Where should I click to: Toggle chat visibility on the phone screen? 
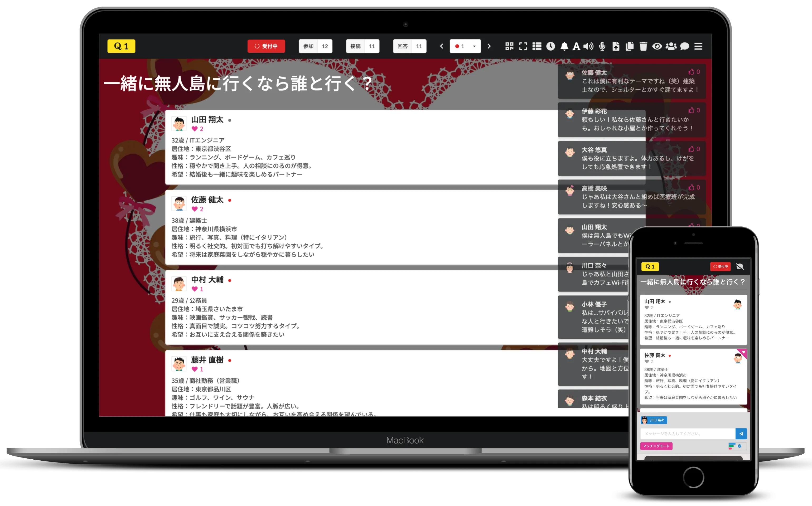(x=740, y=266)
